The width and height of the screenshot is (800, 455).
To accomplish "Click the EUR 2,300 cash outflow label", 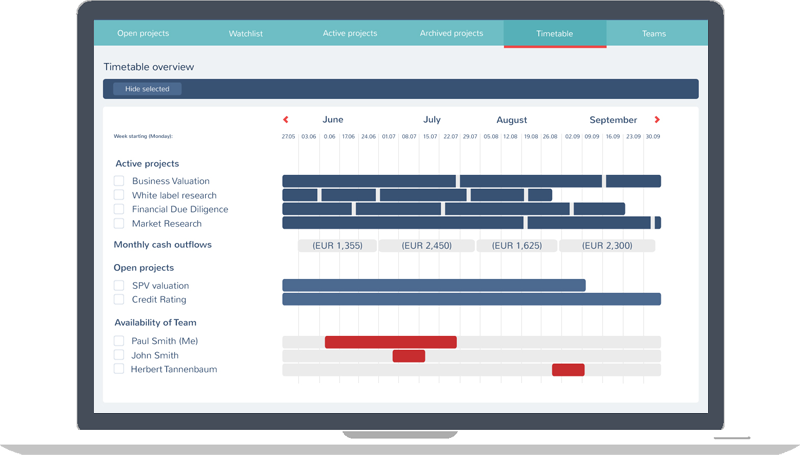I will pyautogui.click(x=607, y=245).
